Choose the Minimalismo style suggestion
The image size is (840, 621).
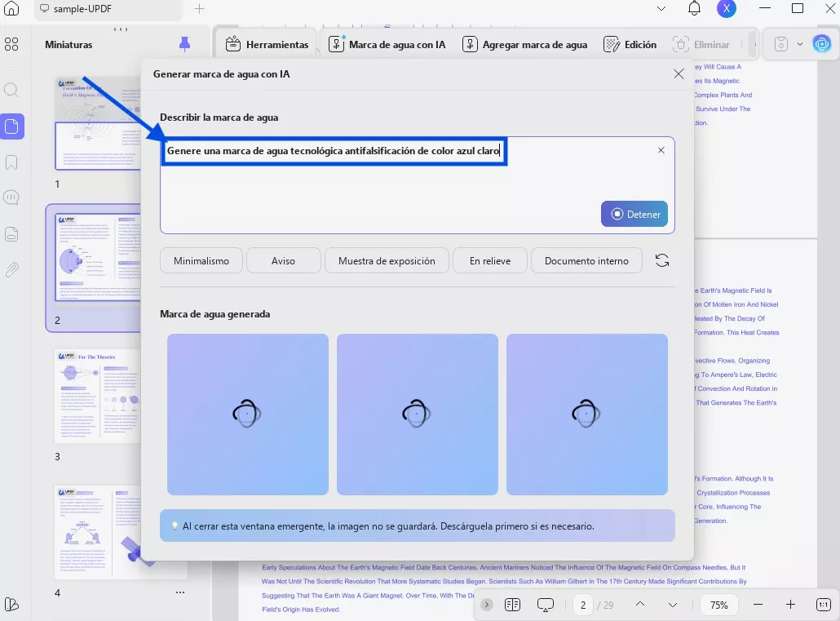click(x=201, y=260)
